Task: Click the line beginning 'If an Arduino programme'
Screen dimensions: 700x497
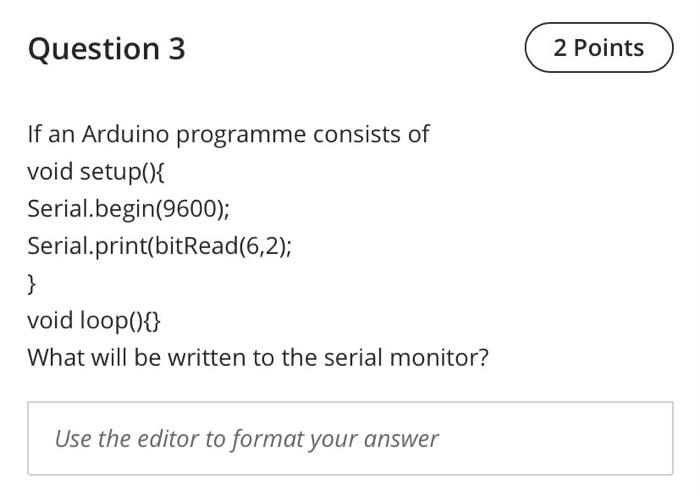Action: click(x=228, y=134)
